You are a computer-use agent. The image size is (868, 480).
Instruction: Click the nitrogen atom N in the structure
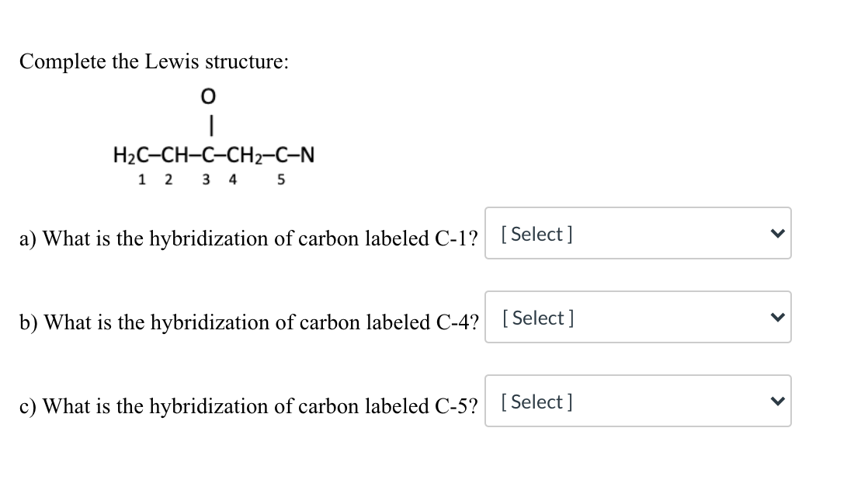point(307,155)
